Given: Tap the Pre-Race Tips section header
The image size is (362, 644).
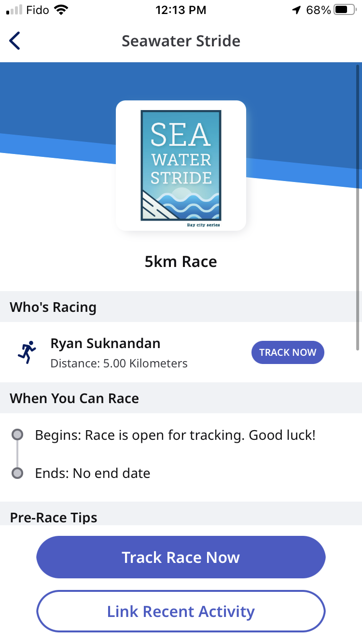Looking at the screenshot, I should (x=54, y=518).
